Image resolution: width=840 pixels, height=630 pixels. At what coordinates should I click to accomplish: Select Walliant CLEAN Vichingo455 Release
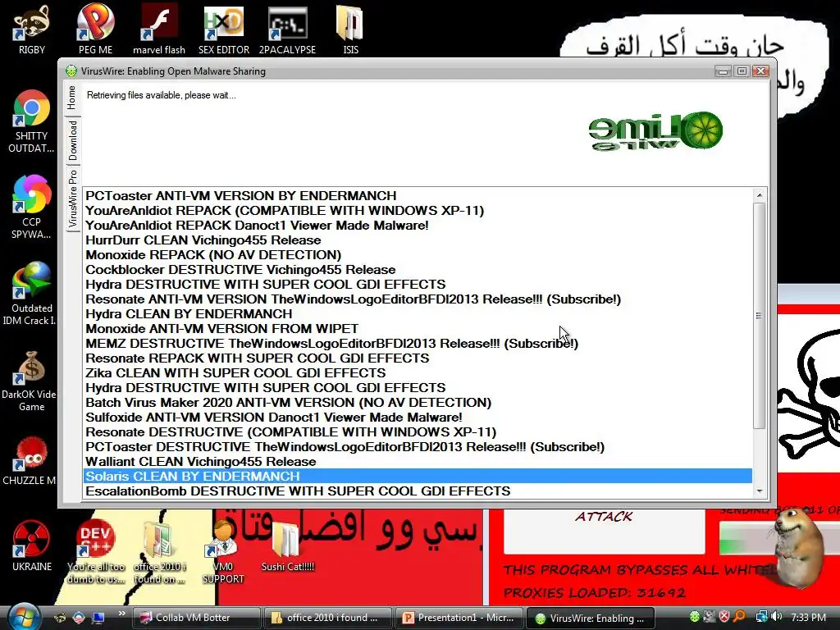coord(418,461)
